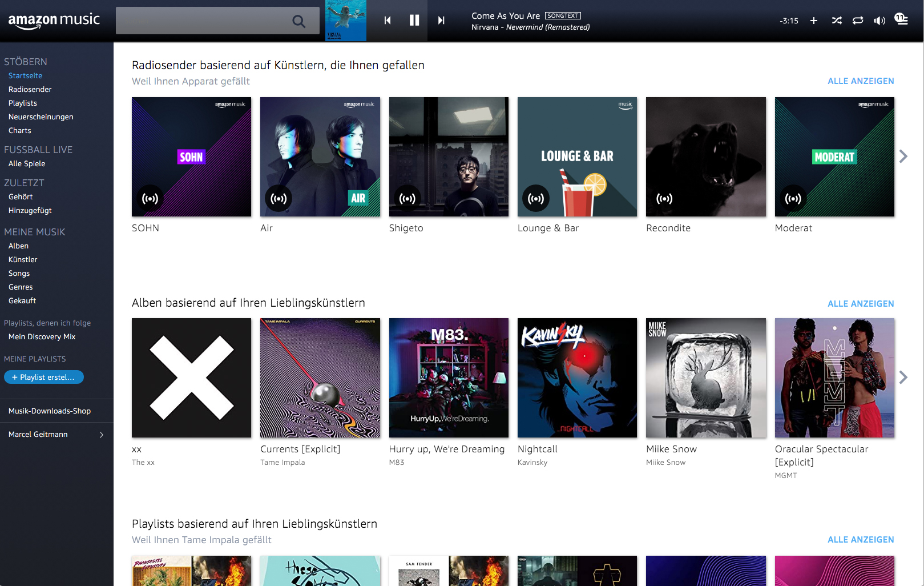Skip back to the previous track
The image size is (924, 586).
tap(388, 20)
